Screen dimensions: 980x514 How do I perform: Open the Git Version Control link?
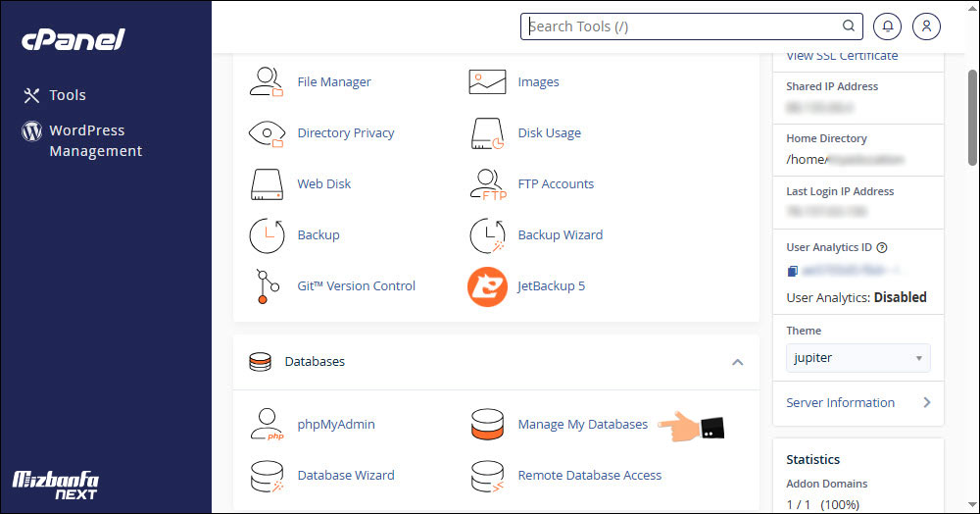pos(357,285)
